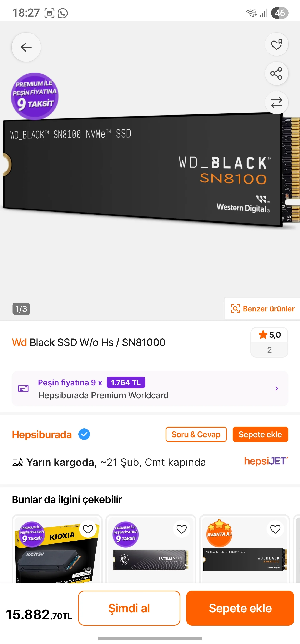The height and width of the screenshot is (644, 300).
Task: Favorite the Kioxia Exceria SSD card
Action: [x=88, y=529]
